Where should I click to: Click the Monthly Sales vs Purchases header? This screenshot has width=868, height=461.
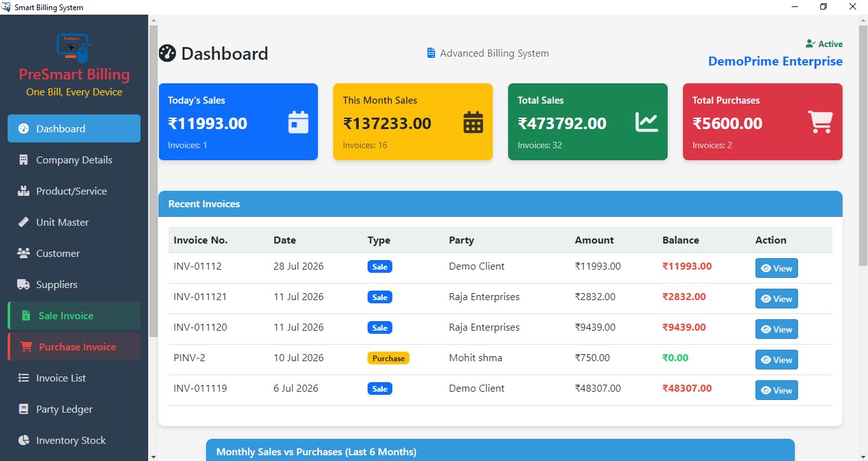[500, 450]
